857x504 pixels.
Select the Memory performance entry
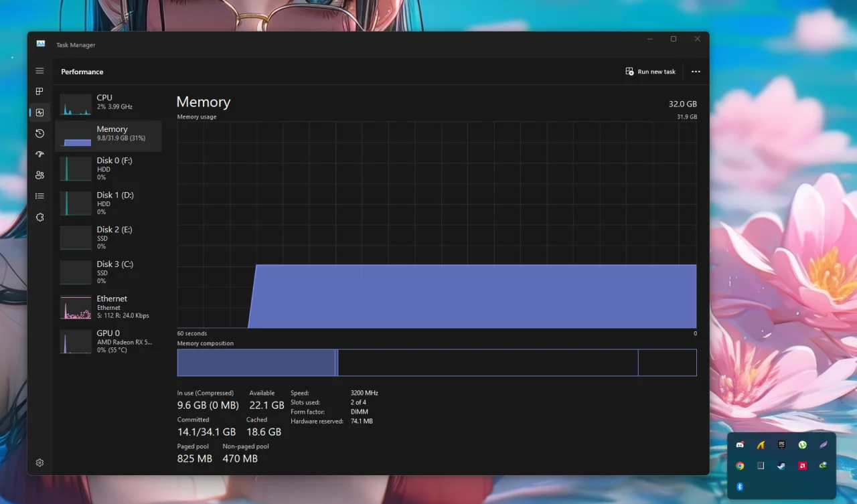[108, 135]
